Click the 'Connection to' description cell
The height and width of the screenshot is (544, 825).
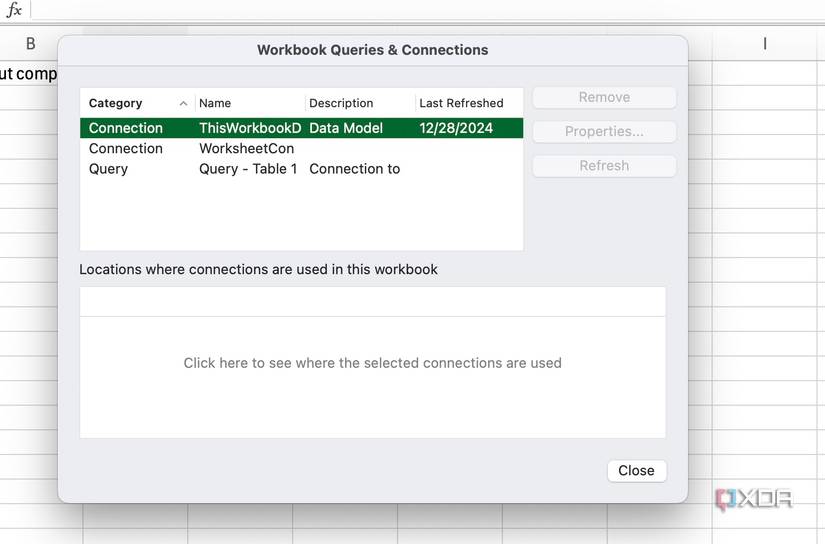pyautogui.click(x=354, y=169)
